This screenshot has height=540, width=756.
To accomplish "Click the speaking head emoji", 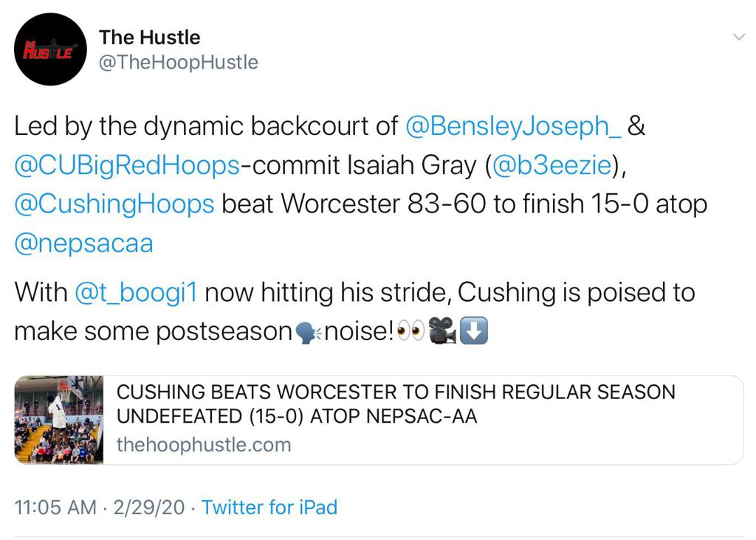I will pyautogui.click(x=307, y=333).
